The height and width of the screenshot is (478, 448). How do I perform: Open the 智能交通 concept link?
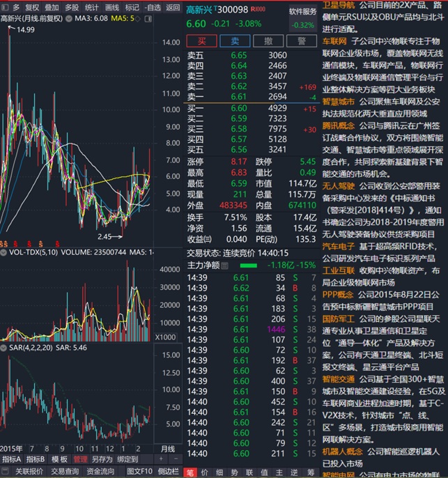click(x=339, y=379)
